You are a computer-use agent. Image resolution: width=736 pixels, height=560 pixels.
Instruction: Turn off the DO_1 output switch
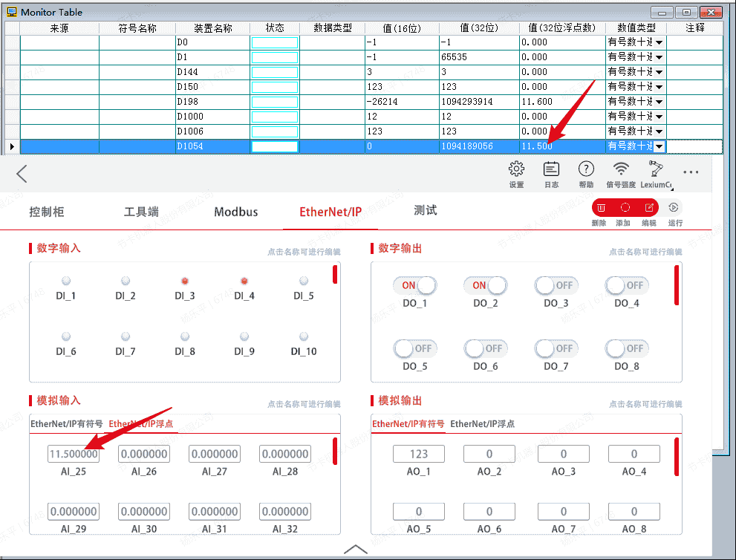pos(414,286)
